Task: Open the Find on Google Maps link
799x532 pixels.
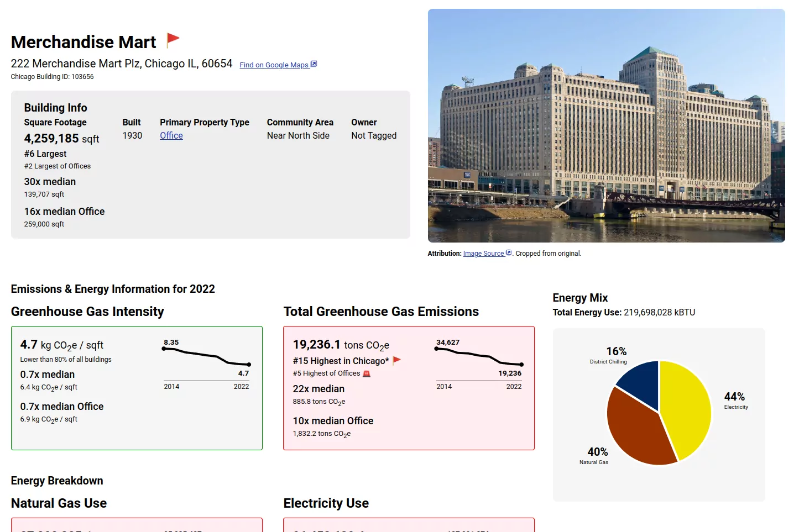Action: click(274, 65)
